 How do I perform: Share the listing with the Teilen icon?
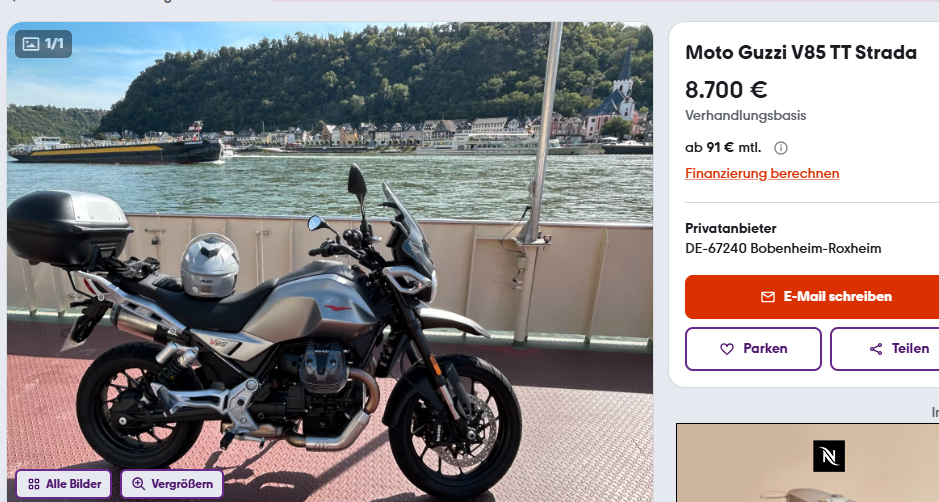(876, 349)
